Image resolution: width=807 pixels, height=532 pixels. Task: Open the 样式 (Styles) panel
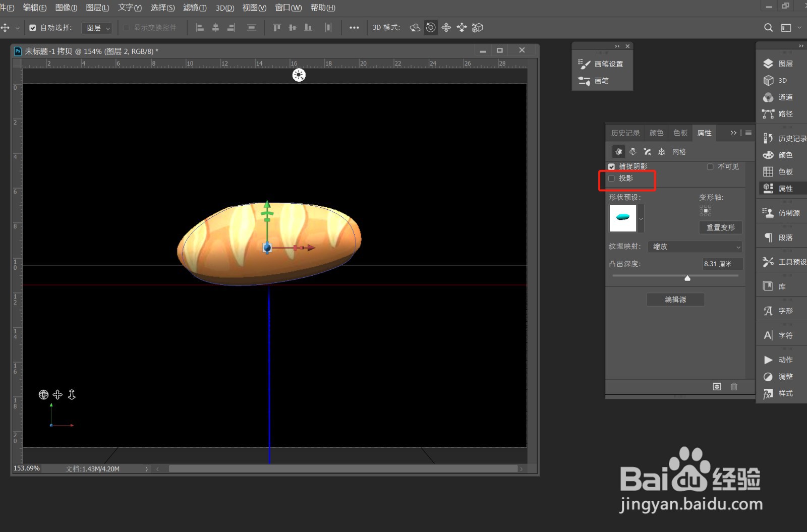[768, 393]
